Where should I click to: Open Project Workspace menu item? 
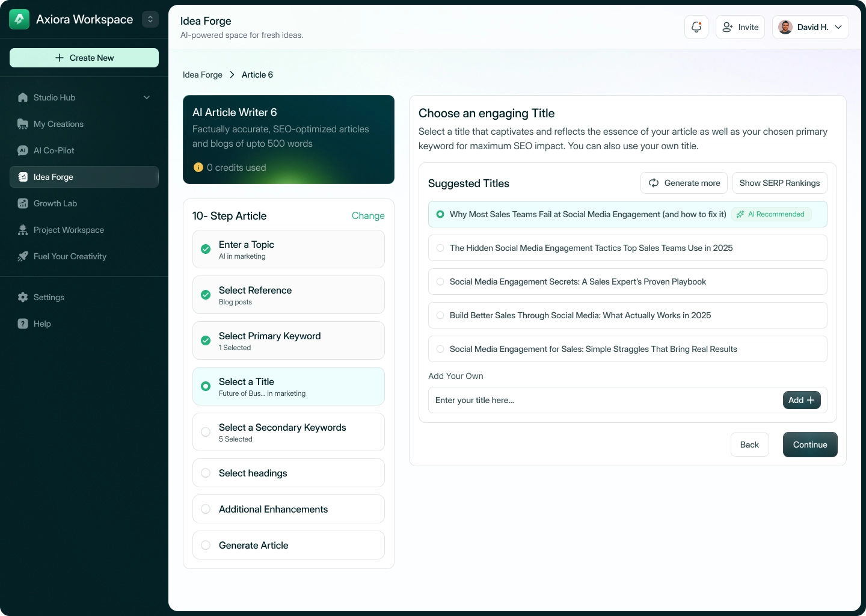pos(69,230)
